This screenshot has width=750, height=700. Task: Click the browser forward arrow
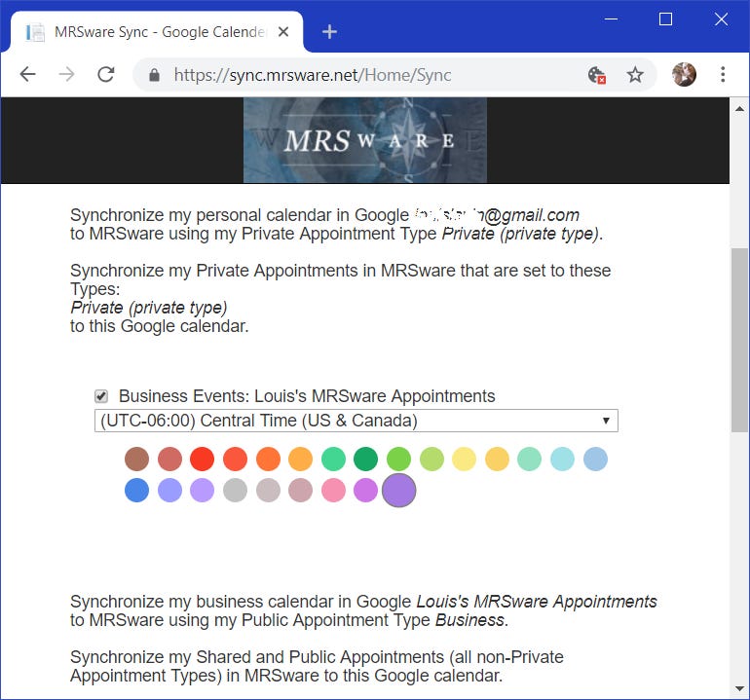66,75
